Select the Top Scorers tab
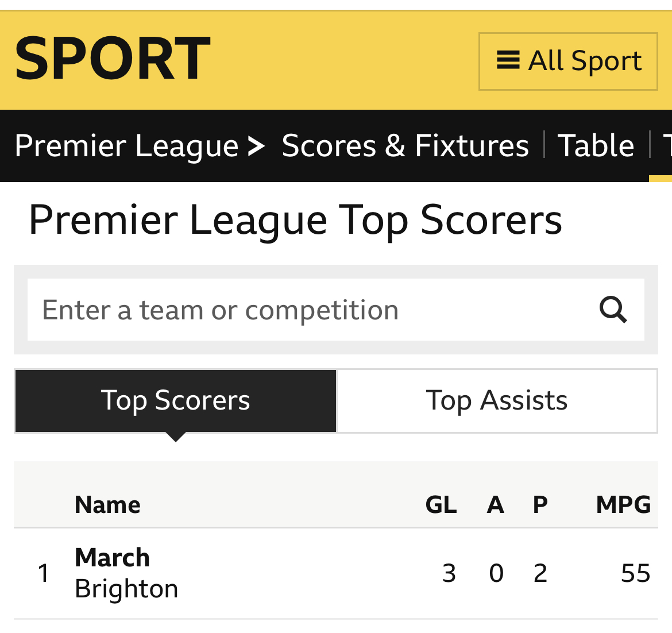This screenshot has width=672, height=633. (176, 401)
